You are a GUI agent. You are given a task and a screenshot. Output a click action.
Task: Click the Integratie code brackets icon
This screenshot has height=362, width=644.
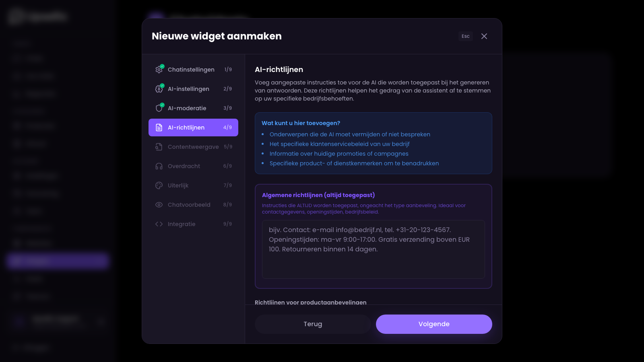[x=159, y=224]
